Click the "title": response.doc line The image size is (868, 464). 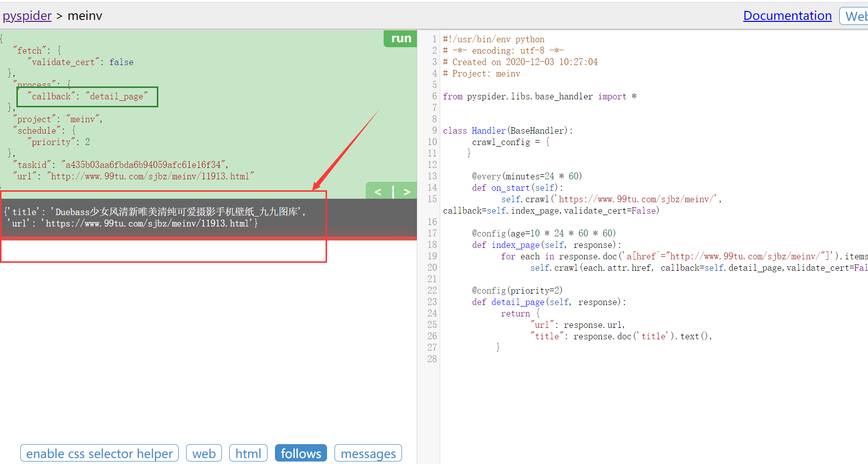[621, 336]
